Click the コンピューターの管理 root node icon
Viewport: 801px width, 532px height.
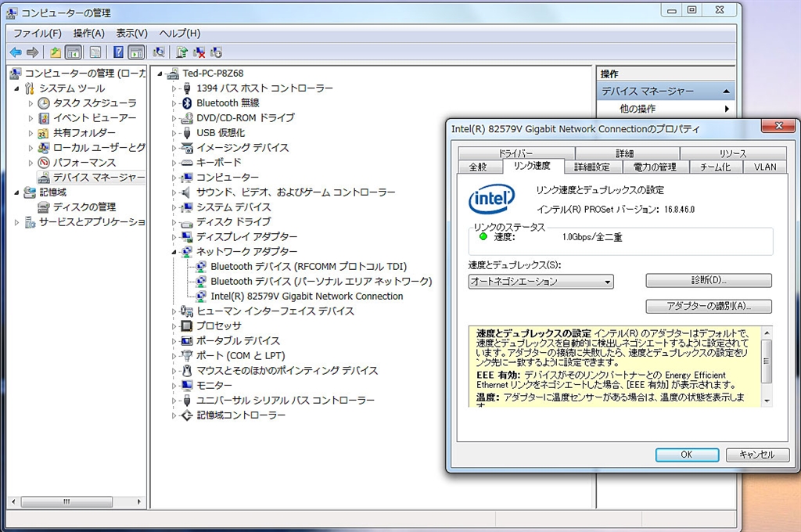16,74
